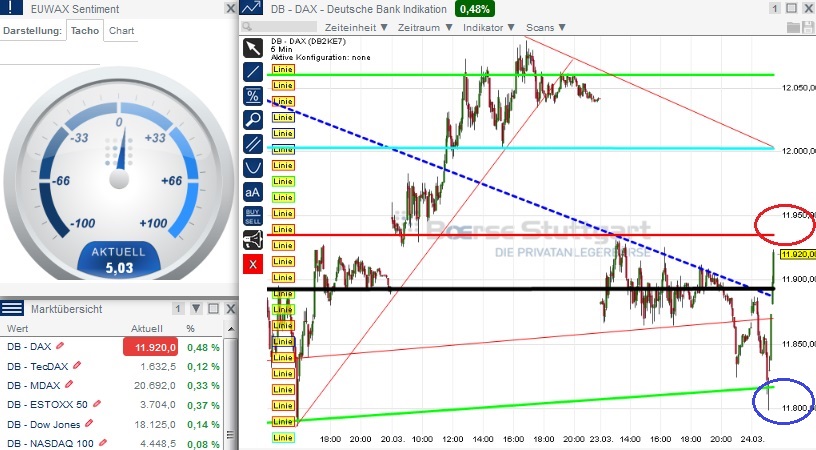This screenshot has height=450, width=816.
Task: Choose the parallel lines channel tool
Action: [x=253, y=144]
